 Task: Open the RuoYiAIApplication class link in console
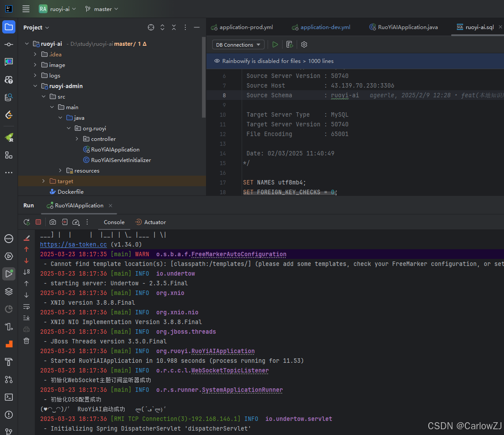coord(223,351)
